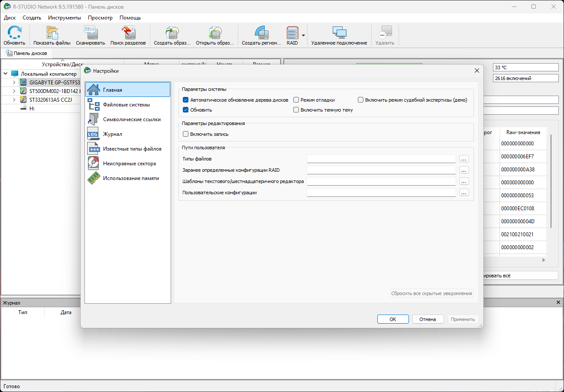Check the Включить запись option
564x392 pixels.
(186, 134)
